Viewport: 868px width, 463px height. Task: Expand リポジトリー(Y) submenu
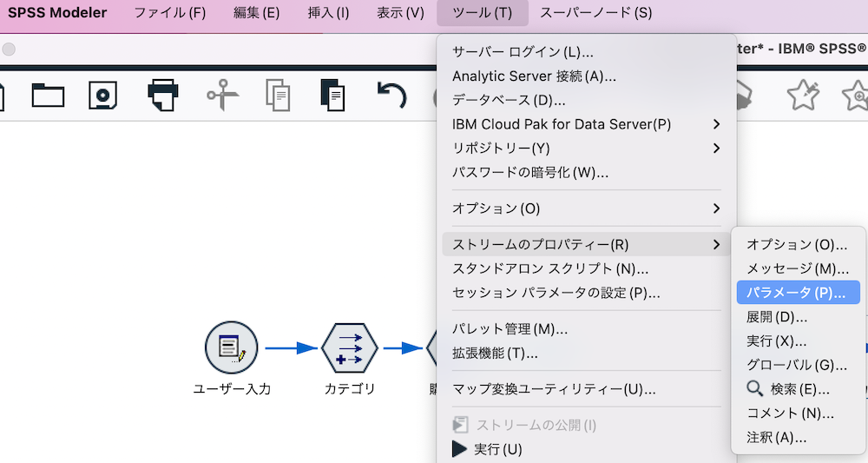pyautogui.click(x=587, y=149)
